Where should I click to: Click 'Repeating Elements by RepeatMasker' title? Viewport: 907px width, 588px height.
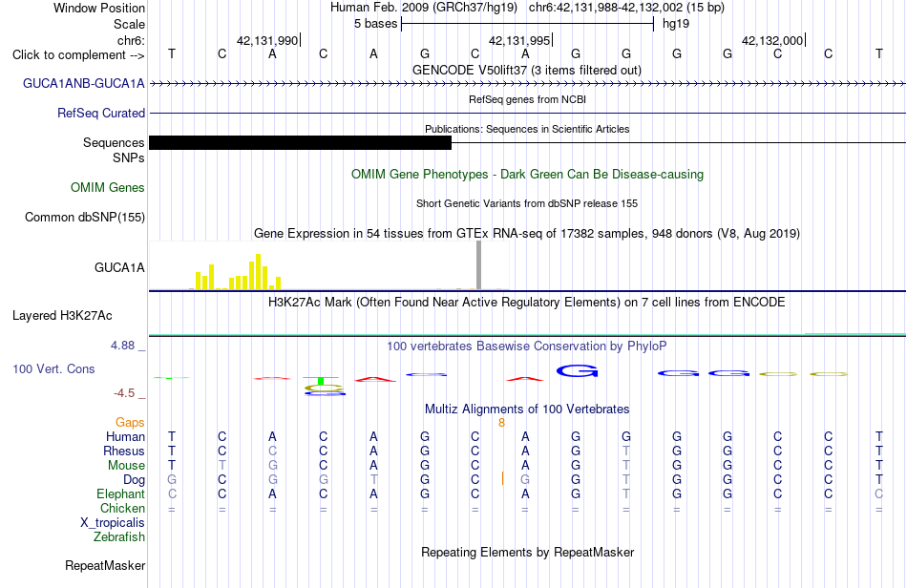click(x=528, y=552)
